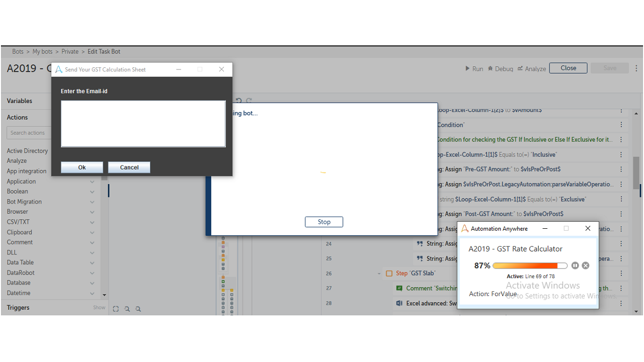Go to Private in the breadcrumb

70,52
